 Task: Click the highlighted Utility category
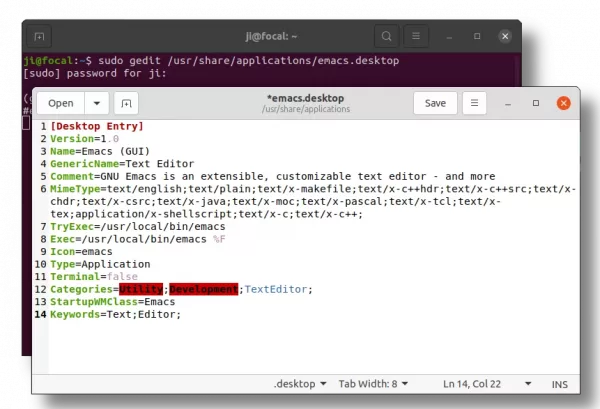tap(141, 289)
